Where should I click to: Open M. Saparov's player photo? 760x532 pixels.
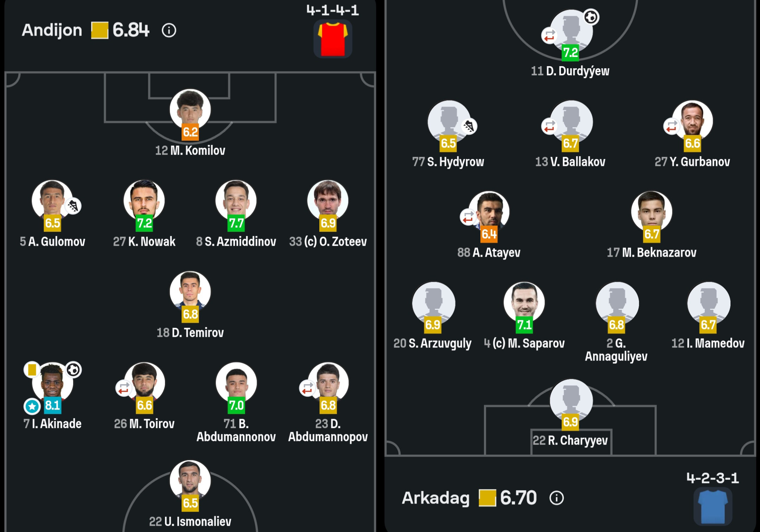point(524,301)
